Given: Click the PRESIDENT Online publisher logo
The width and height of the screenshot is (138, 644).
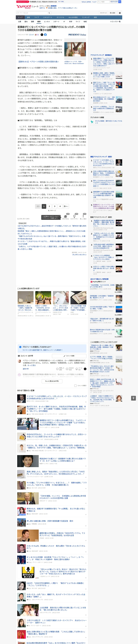Looking at the screenshot, I should (77, 35).
